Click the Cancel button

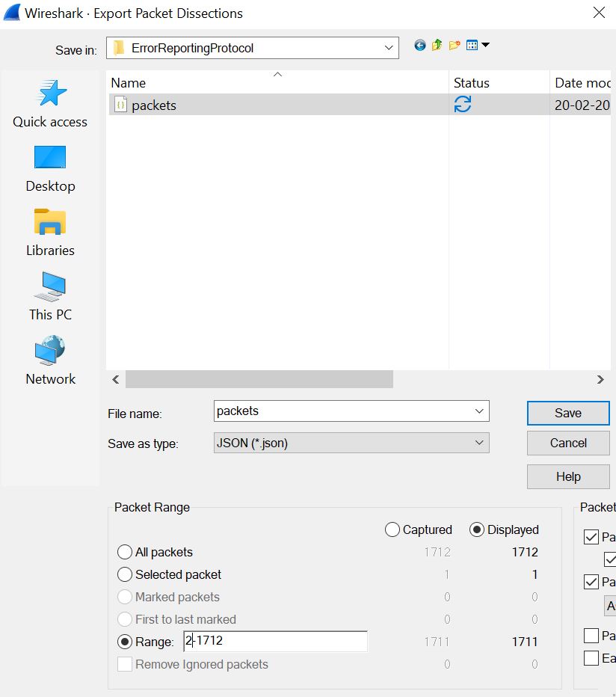(x=568, y=443)
